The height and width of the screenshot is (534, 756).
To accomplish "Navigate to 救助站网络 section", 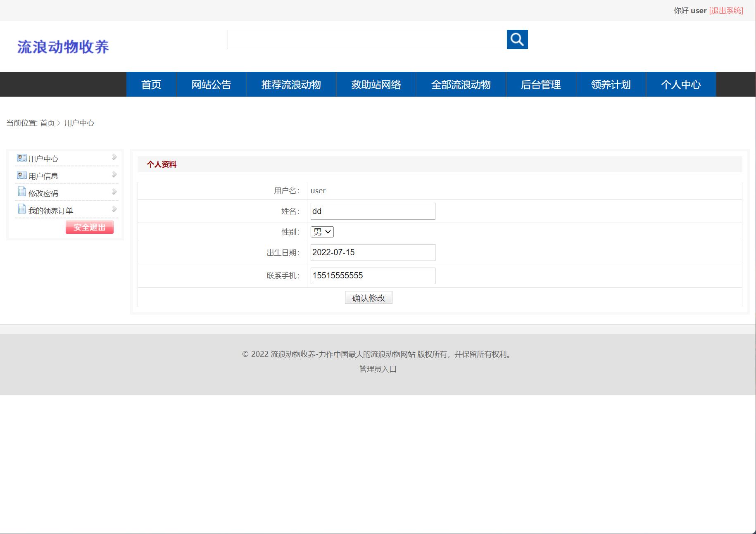I will pos(376,84).
